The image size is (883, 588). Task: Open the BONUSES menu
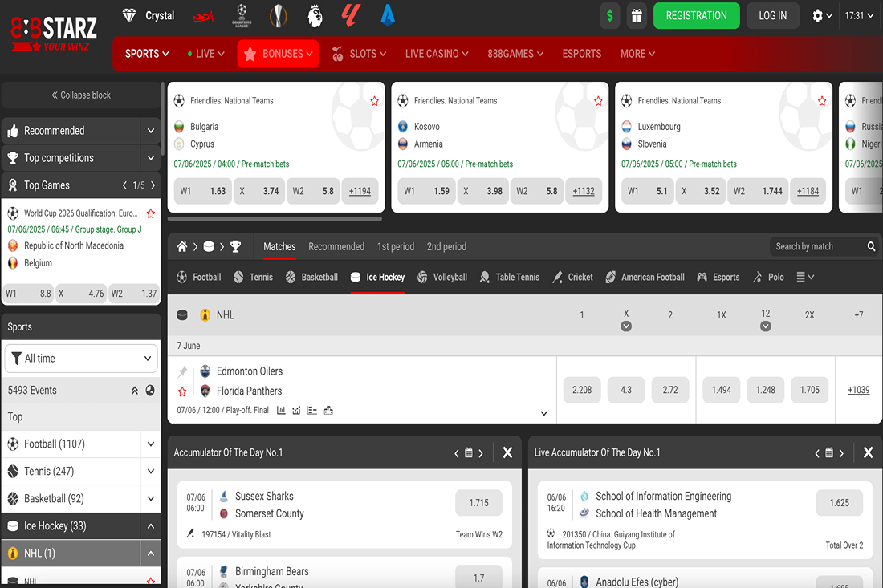(x=279, y=54)
